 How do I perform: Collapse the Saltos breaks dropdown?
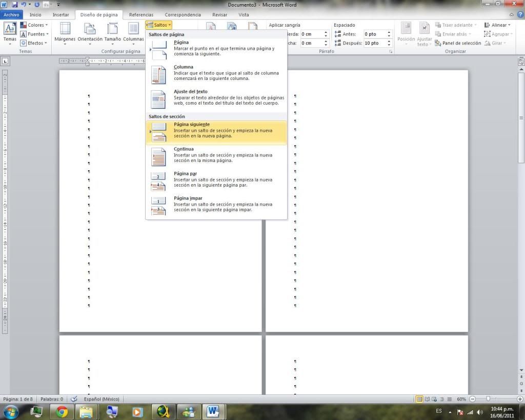(159, 25)
